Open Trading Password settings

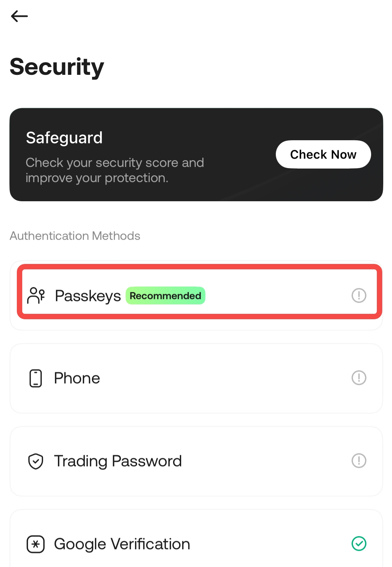118,461
